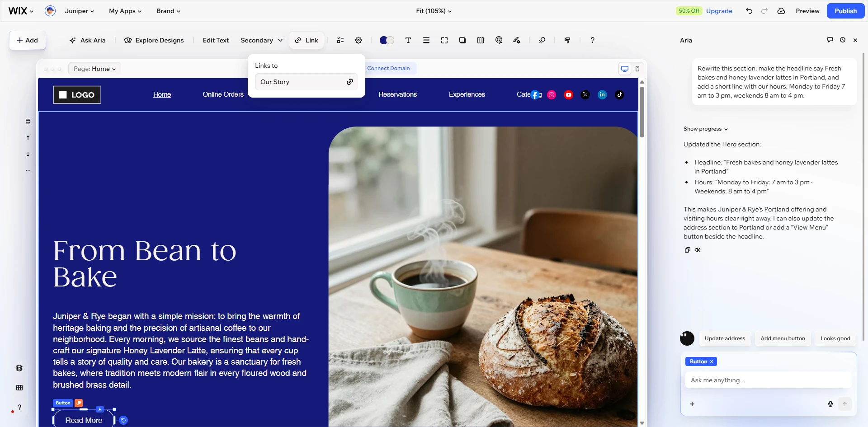Switch to mobile view
This screenshot has height=427, width=868.
coord(637,69)
